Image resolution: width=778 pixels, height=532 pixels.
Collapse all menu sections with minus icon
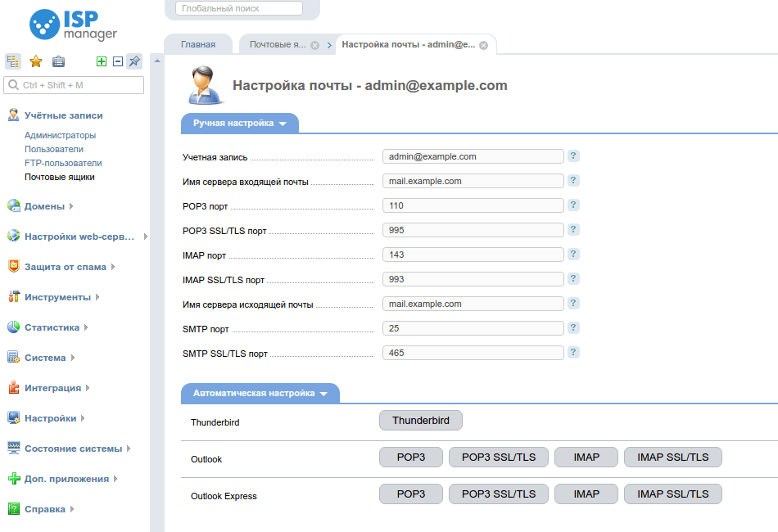pos(118,61)
